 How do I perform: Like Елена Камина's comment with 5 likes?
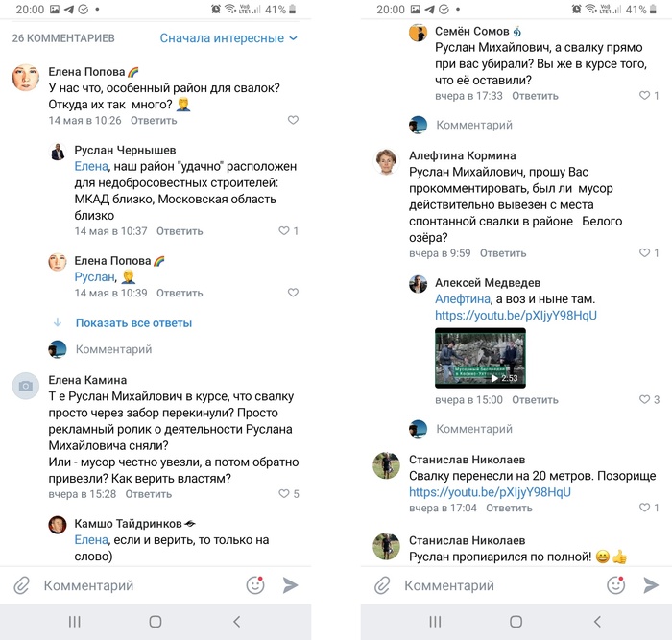(284, 494)
